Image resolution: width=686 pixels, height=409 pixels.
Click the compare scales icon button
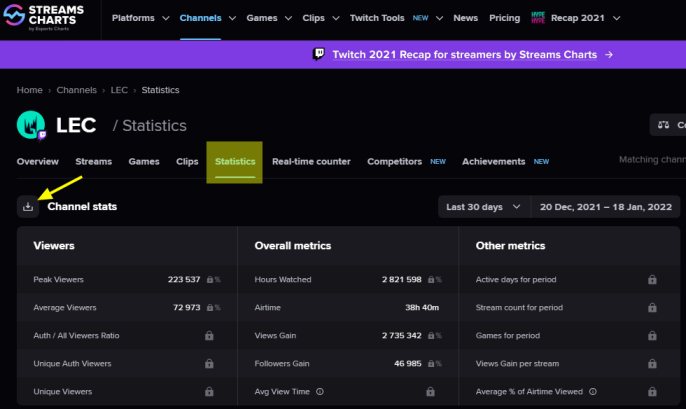pyautogui.click(x=663, y=125)
